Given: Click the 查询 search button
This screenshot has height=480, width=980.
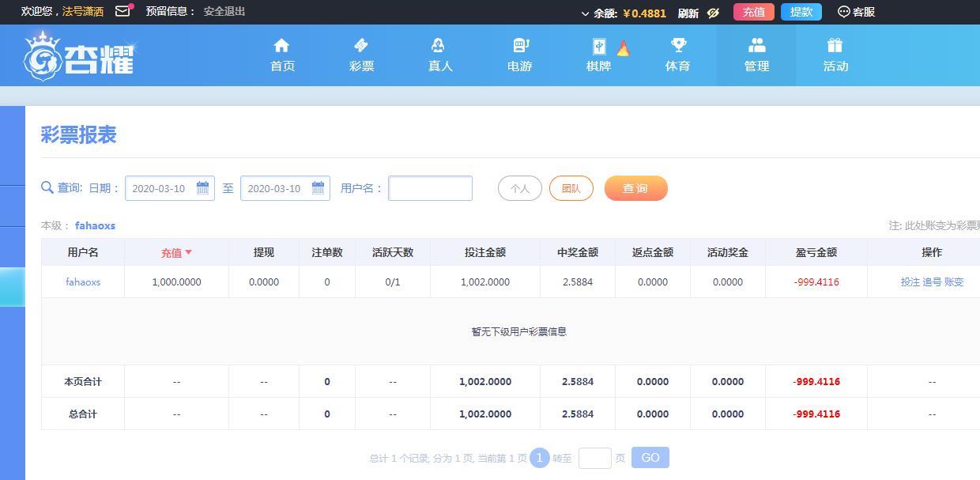Looking at the screenshot, I should (636, 188).
